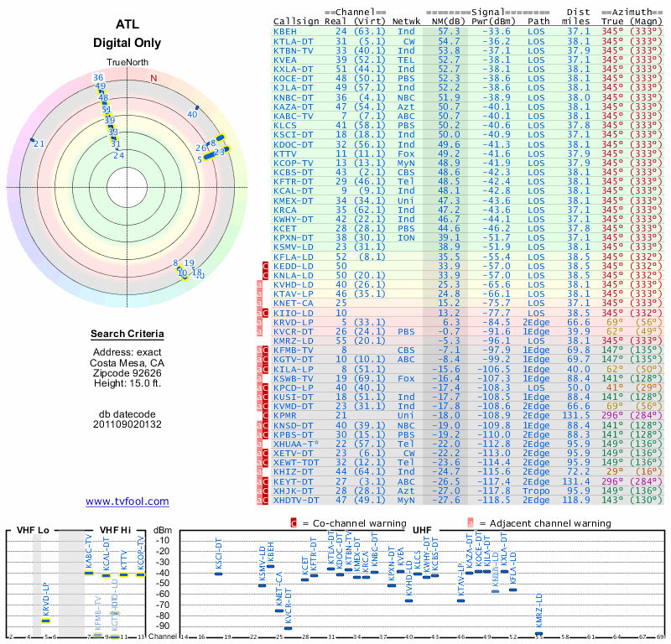Select the KTTV callsign in the table

coord(285,154)
